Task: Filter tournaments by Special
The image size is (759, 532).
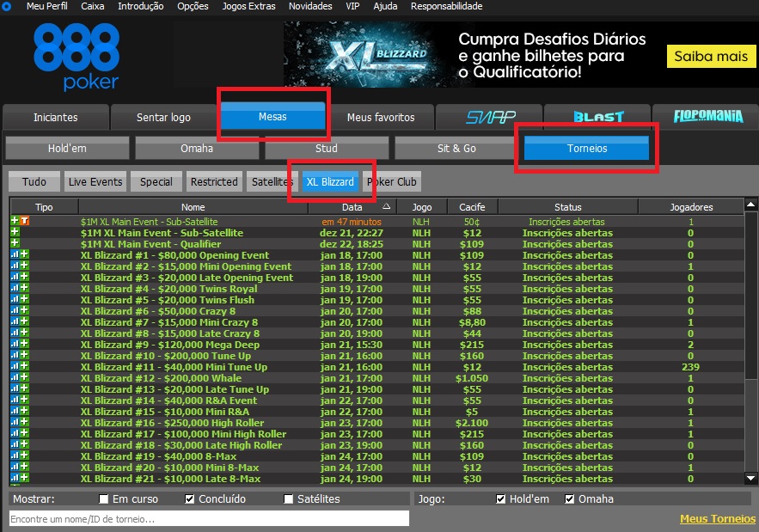Action: 156,181
